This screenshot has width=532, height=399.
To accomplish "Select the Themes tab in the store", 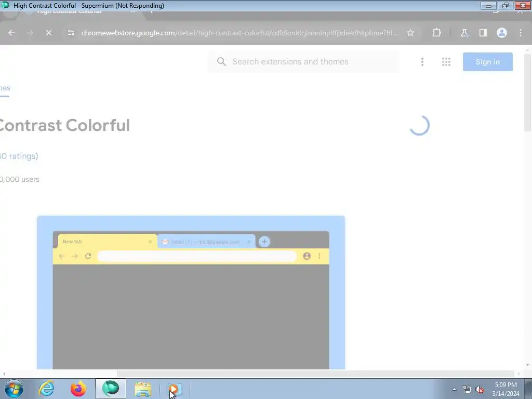I will pyautogui.click(x=5, y=88).
